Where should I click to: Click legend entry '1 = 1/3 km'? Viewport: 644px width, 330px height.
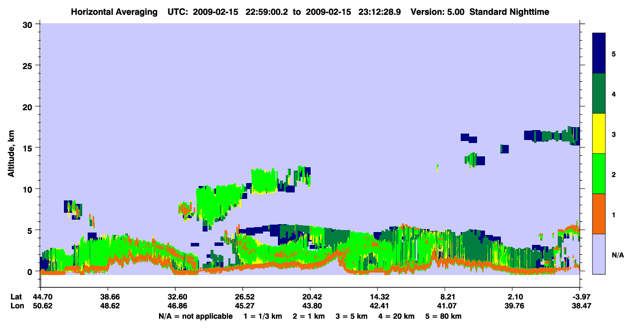tap(262, 316)
